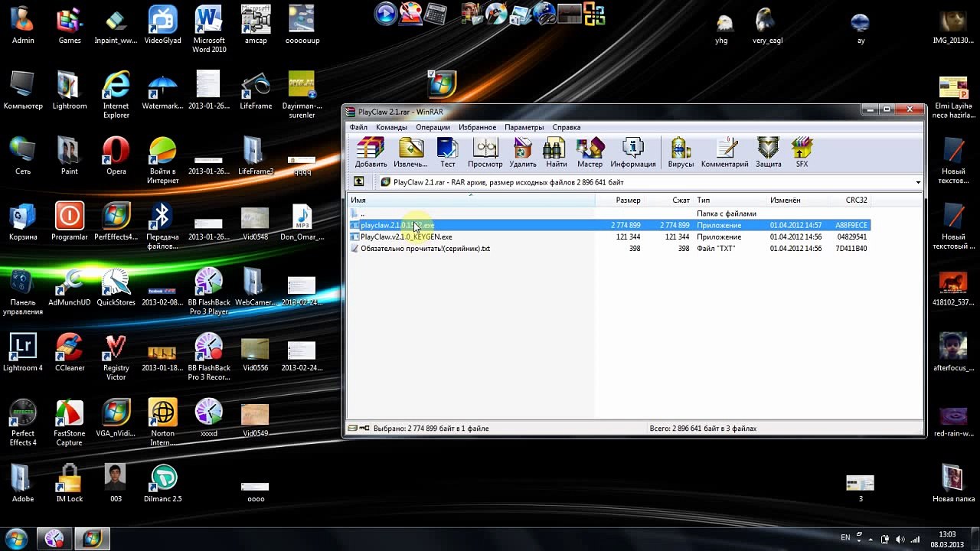Open the Просмотр (View) tool
The width and height of the screenshot is (980, 551).
(485, 152)
